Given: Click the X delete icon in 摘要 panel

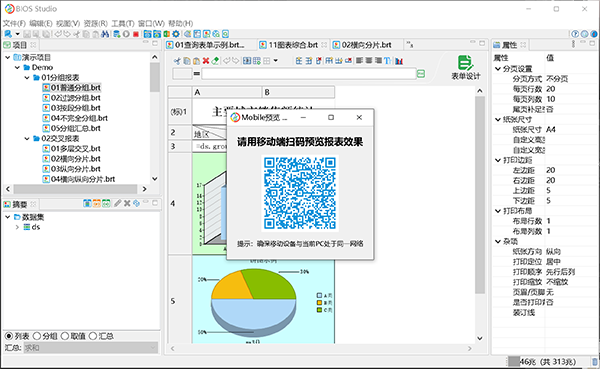Looking at the screenshot, I should click(x=127, y=204).
